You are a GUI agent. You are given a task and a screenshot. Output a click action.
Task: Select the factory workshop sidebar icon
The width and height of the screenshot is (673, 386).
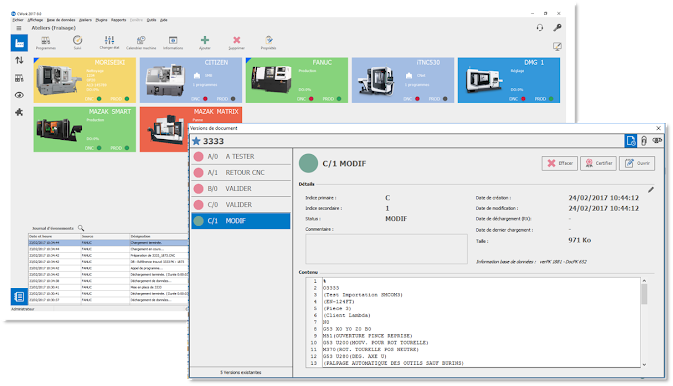click(x=19, y=43)
